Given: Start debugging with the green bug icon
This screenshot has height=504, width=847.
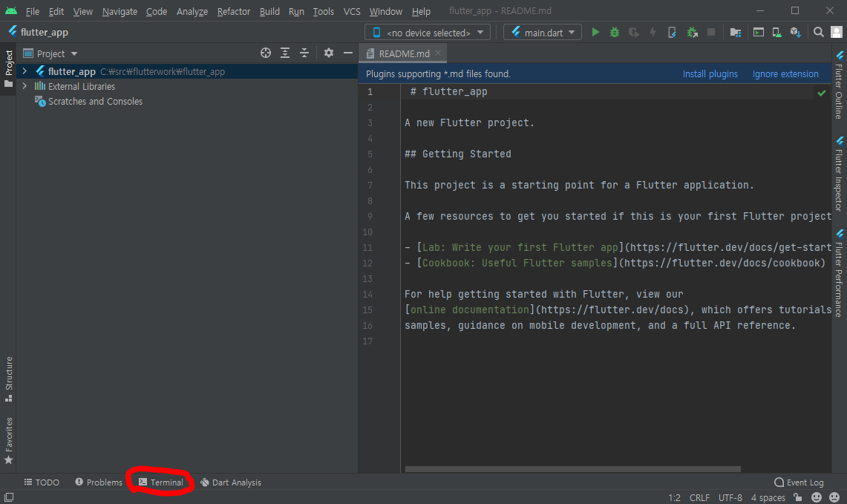Looking at the screenshot, I should pyautogui.click(x=614, y=33).
